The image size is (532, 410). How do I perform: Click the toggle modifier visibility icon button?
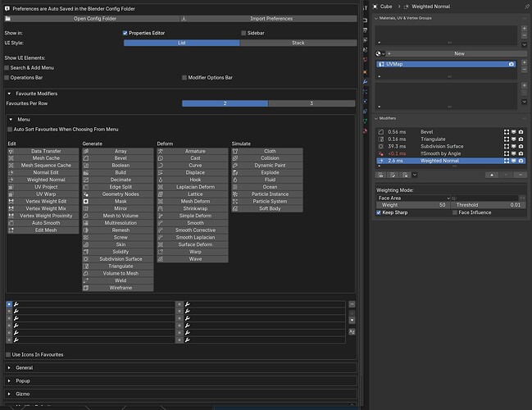[381, 175]
